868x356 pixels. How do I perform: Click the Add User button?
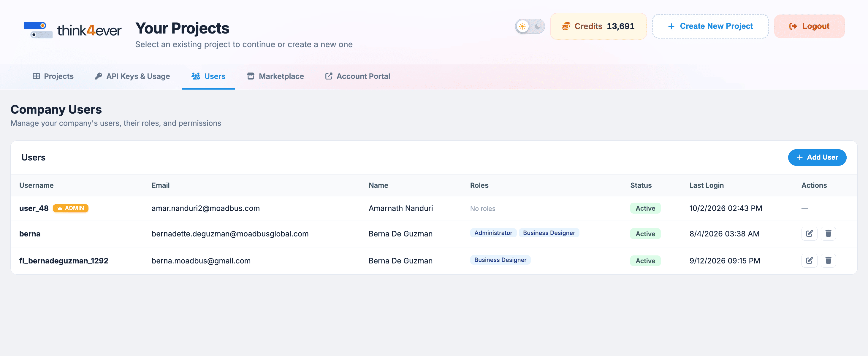817,157
